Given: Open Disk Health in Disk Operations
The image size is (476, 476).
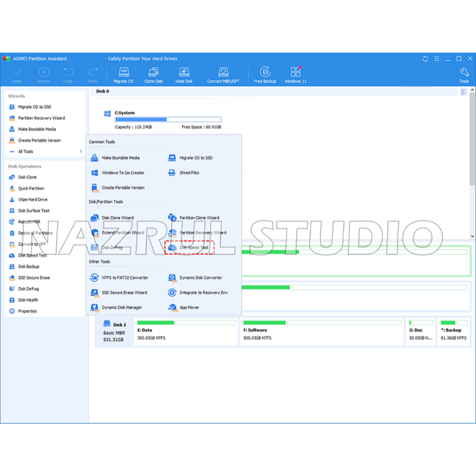Looking at the screenshot, I should [28, 300].
